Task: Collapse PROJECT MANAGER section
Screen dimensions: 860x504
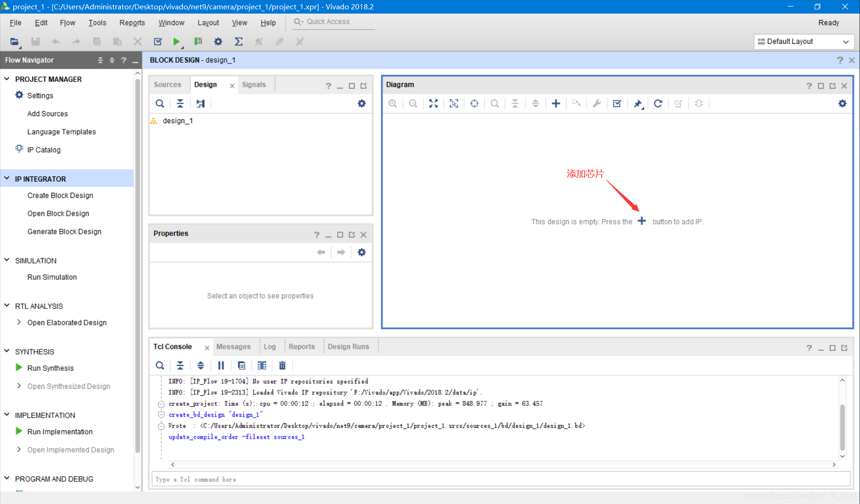Action: coord(7,79)
